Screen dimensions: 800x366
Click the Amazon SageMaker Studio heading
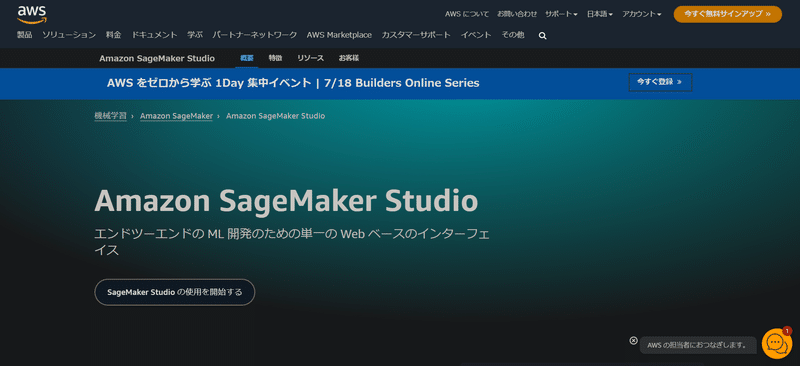coord(286,201)
